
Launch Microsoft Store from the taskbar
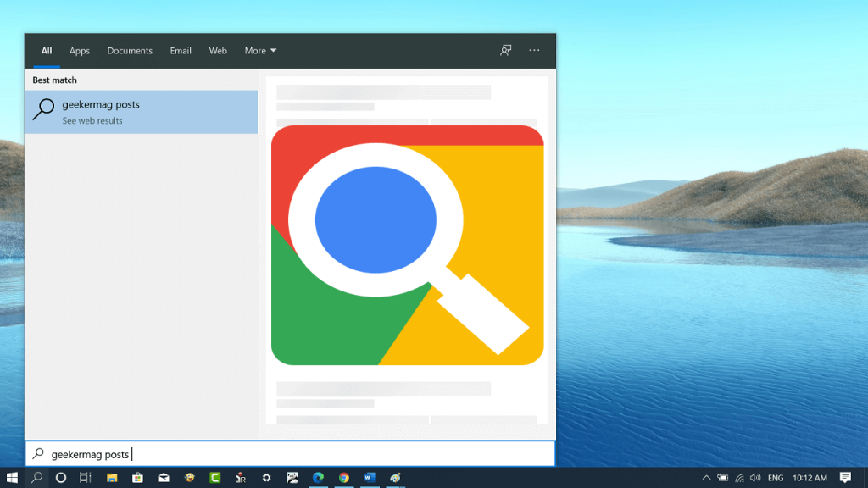(137, 478)
